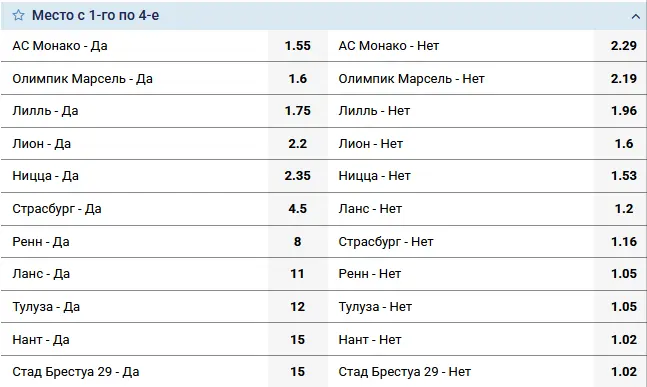Screen dimensions: 647x387
Task: Bet on Лион Нет at 1.6
Action: (x=623, y=144)
